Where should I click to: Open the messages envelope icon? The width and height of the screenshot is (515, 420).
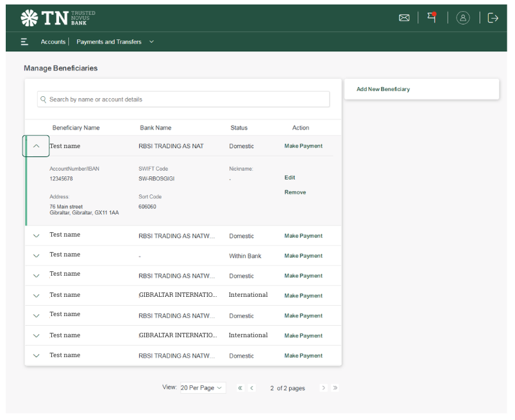point(404,18)
